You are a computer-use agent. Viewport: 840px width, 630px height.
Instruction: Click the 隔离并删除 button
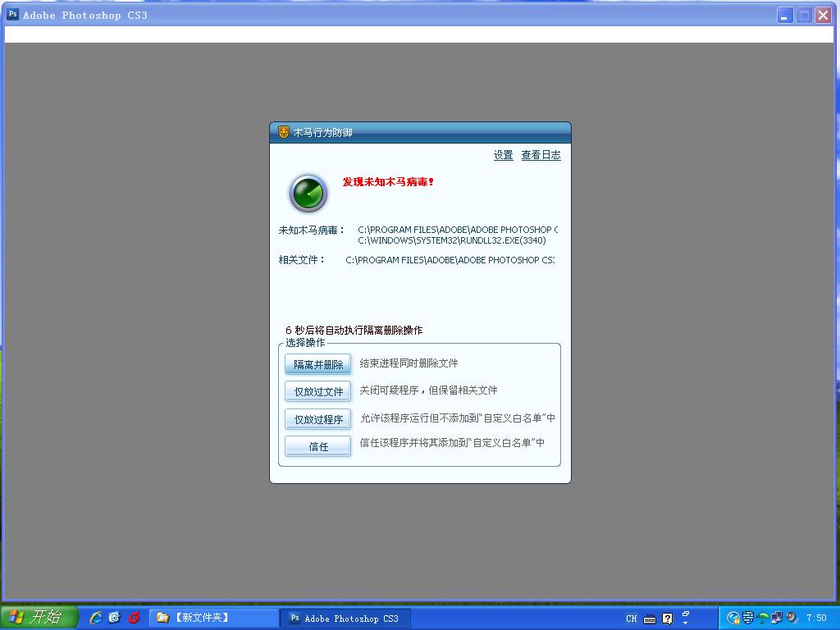(317, 364)
